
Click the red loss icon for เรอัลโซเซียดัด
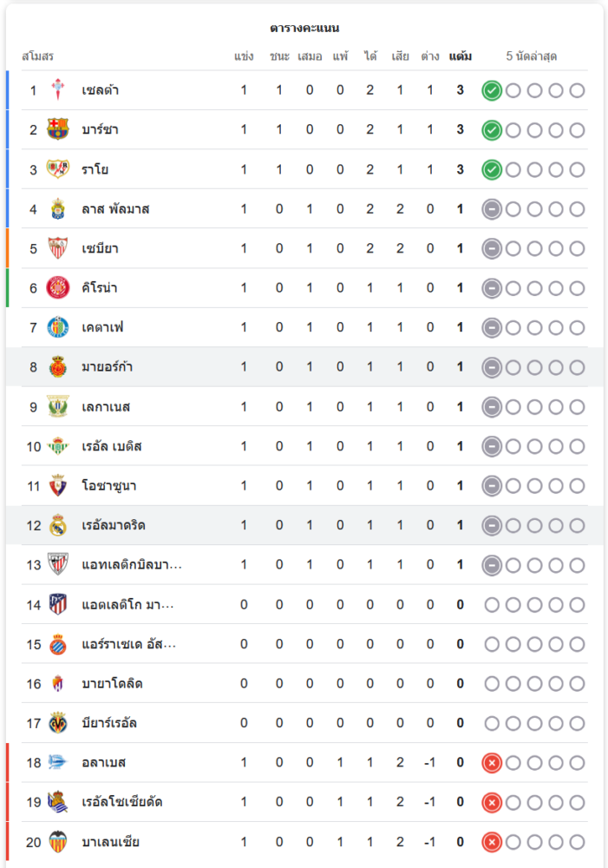tap(492, 802)
